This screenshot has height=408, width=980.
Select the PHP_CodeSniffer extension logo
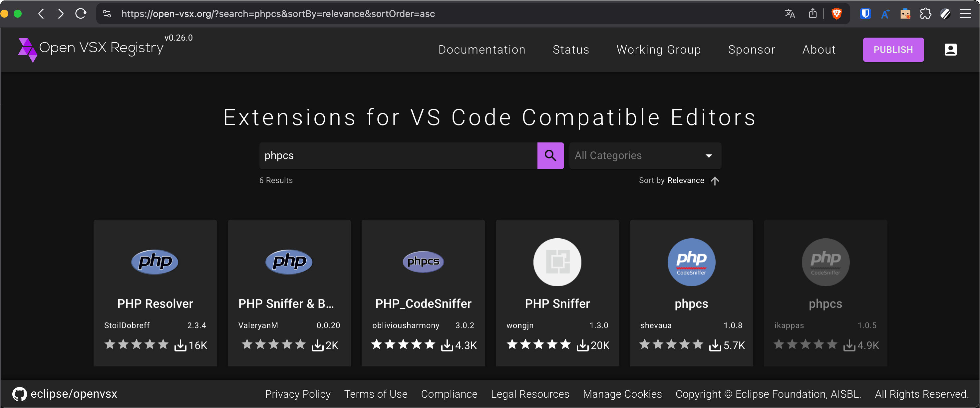point(423,262)
